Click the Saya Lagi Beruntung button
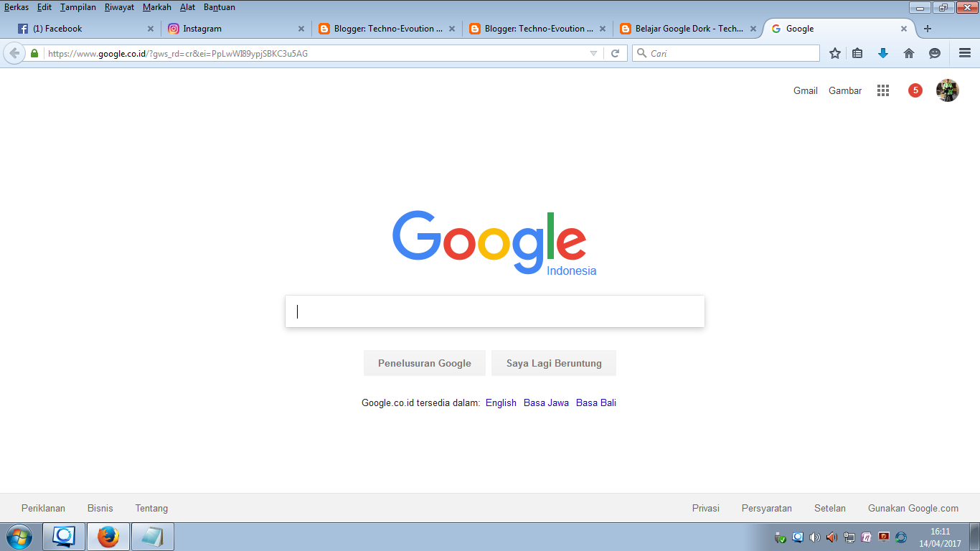The width and height of the screenshot is (980, 551). [553, 362]
